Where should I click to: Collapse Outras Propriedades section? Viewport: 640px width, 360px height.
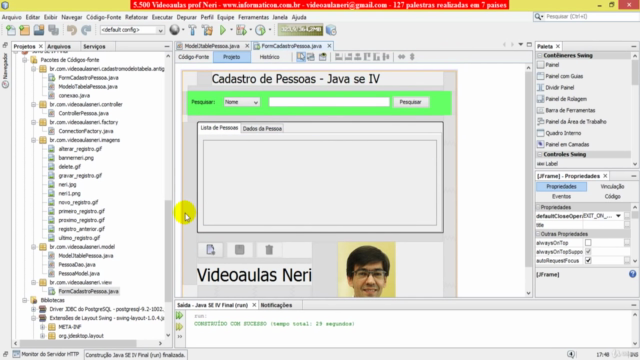click(538, 234)
